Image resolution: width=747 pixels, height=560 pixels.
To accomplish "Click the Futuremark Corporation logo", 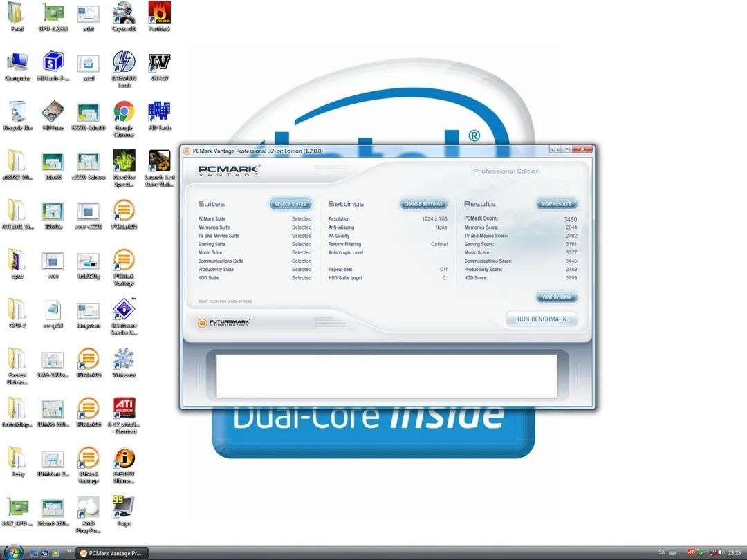I will pyautogui.click(x=224, y=323).
